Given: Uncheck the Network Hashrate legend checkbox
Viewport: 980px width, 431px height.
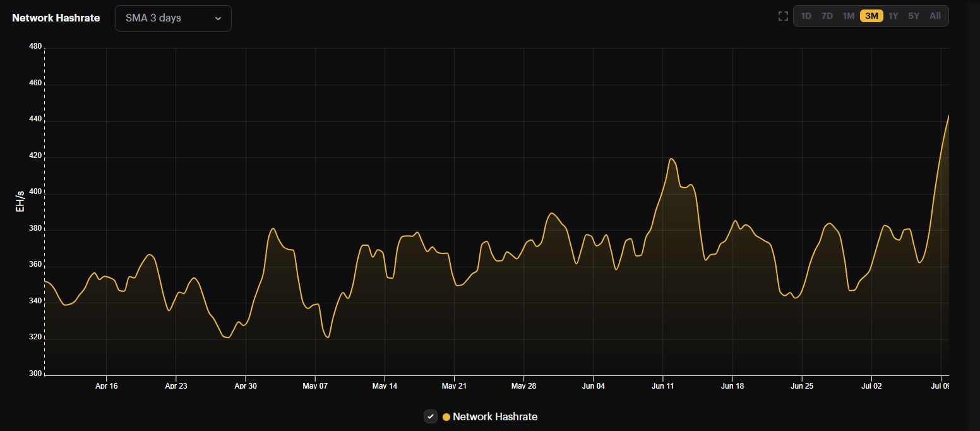Looking at the screenshot, I should click(x=430, y=416).
